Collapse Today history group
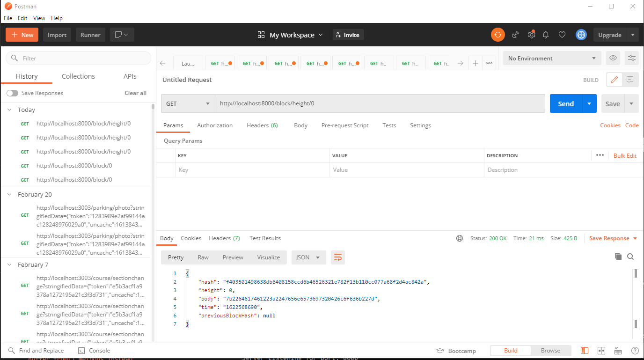 10,110
